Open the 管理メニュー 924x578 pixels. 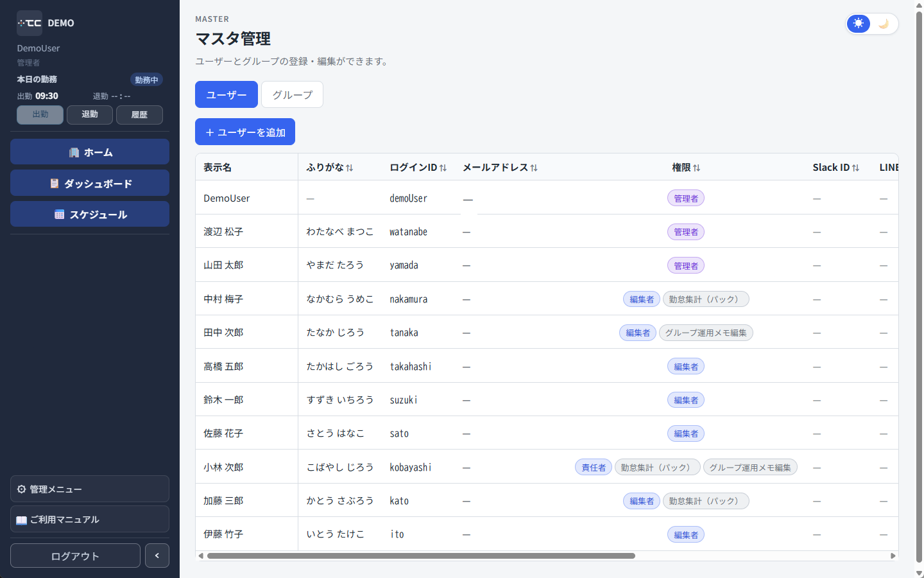[x=90, y=489]
